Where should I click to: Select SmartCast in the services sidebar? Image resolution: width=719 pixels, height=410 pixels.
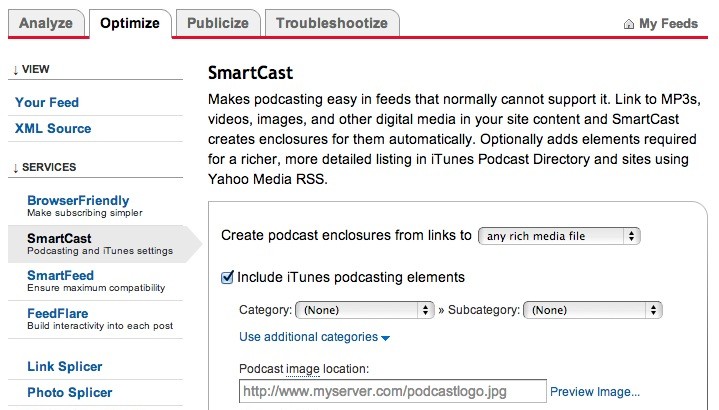click(59, 239)
